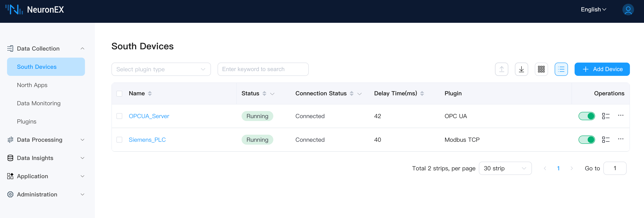644x218 pixels.
Task: Switch to card grid view
Action: pos(541,69)
